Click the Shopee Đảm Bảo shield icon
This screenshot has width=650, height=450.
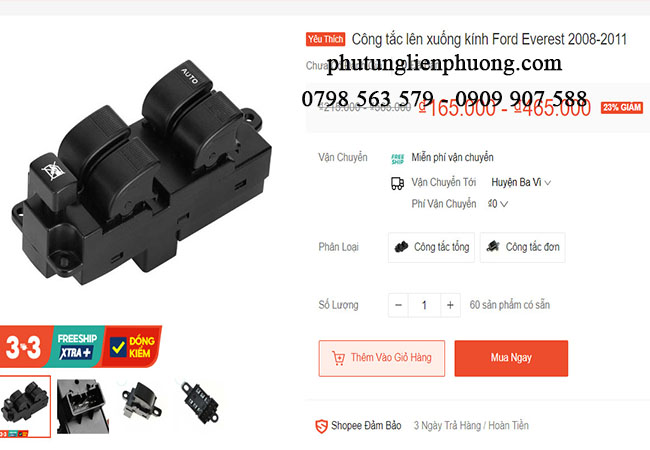[x=322, y=426]
